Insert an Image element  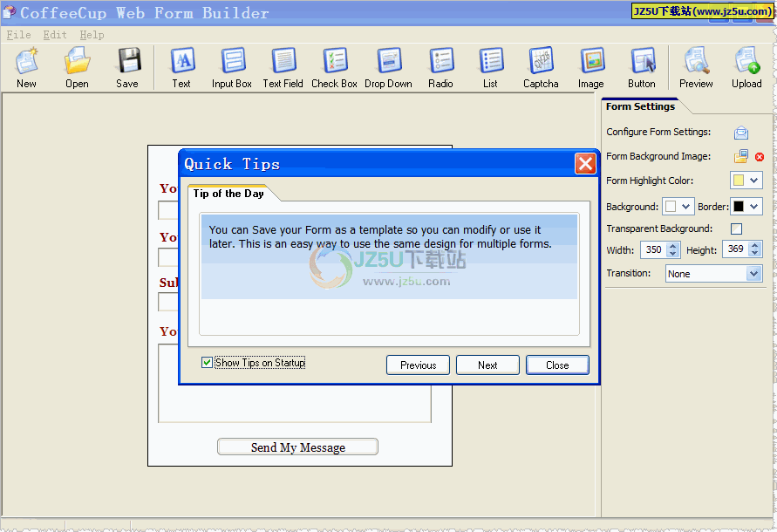591,68
